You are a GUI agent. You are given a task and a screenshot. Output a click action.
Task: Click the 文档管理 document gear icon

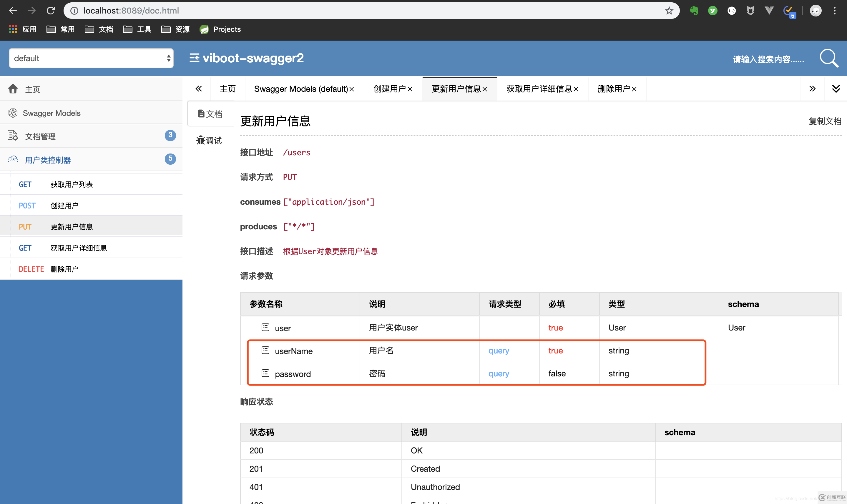click(x=13, y=136)
